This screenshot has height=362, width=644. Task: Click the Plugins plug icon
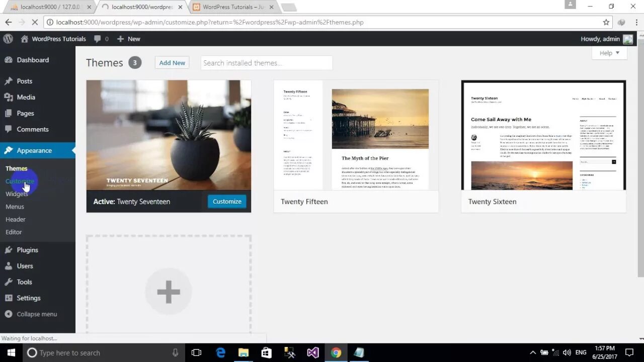click(x=9, y=250)
